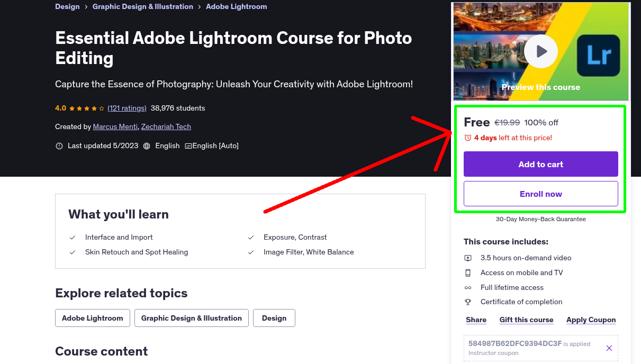
Task: Click checkmark beside Image Filter, White Balance
Action: point(251,252)
